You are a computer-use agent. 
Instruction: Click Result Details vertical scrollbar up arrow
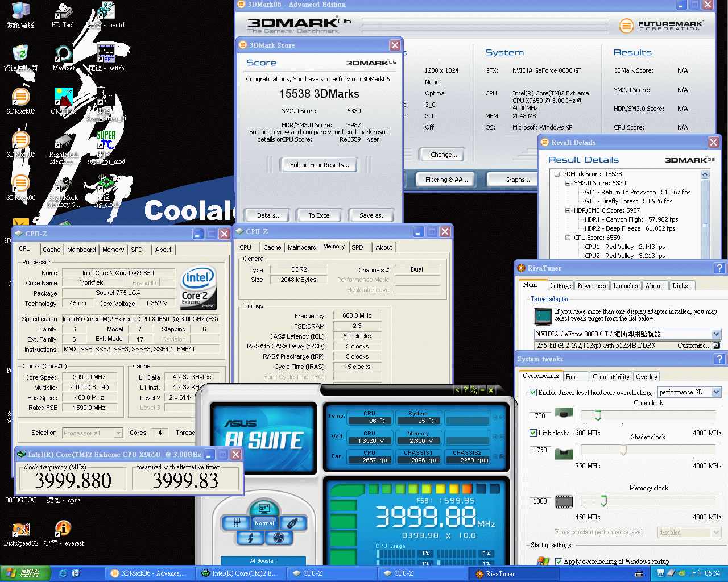(x=705, y=174)
